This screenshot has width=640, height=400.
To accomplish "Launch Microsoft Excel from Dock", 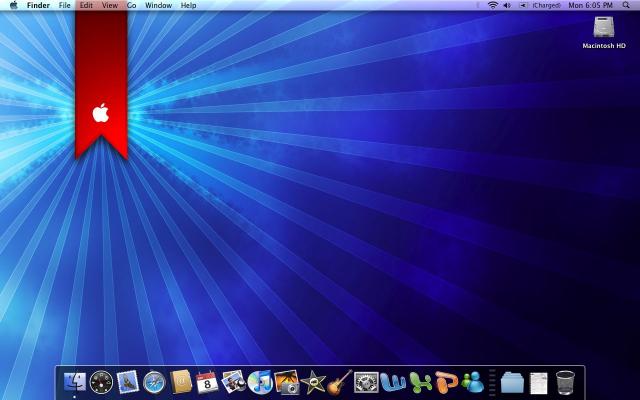I will [420, 382].
